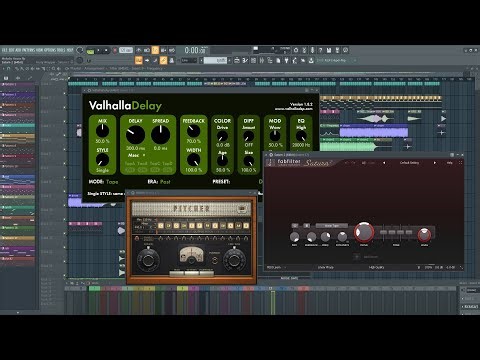Click ValhallaDelay STYLE knob

[x=102, y=160]
